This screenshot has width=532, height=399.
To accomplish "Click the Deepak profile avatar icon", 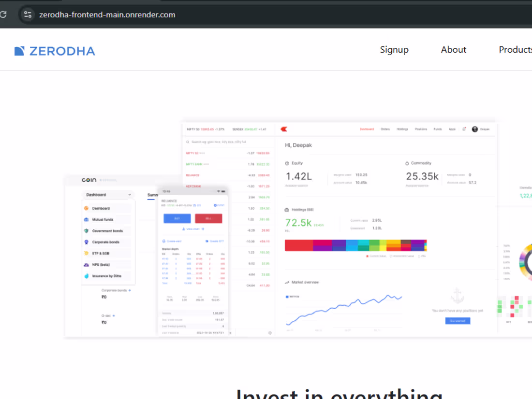I will pyautogui.click(x=474, y=129).
